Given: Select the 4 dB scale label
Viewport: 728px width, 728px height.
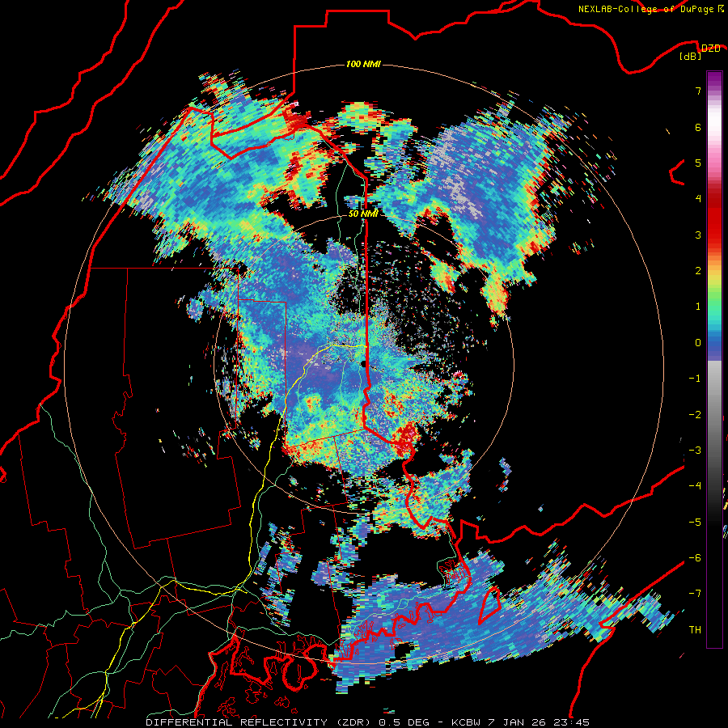Looking at the screenshot, I should click(698, 199).
